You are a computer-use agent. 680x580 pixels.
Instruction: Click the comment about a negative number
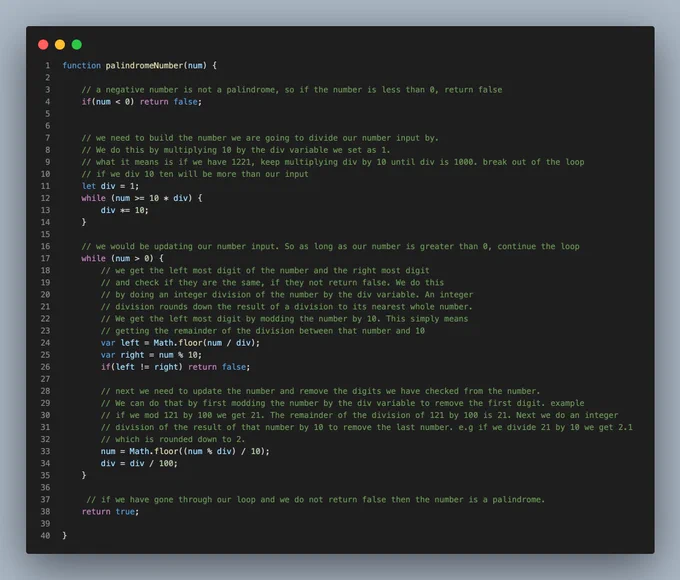pos(292,90)
